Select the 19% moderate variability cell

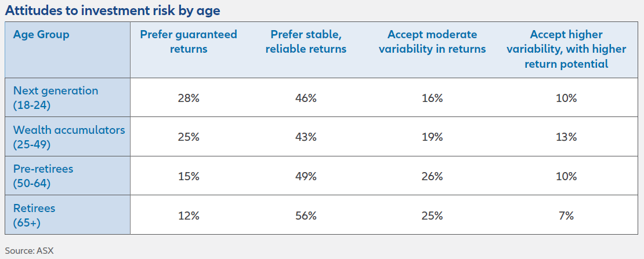(x=432, y=137)
